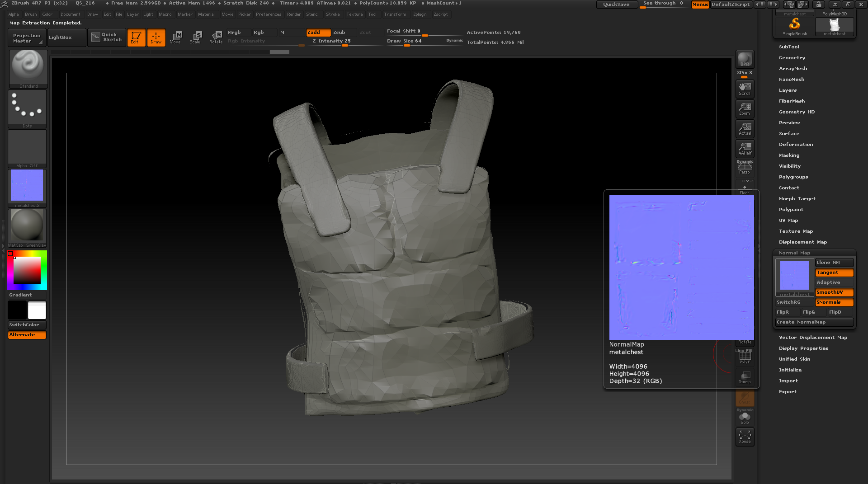The image size is (868, 484).
Task: Select the SimpleBrush tool thumbnail
Action: click(x=795, y=27)
